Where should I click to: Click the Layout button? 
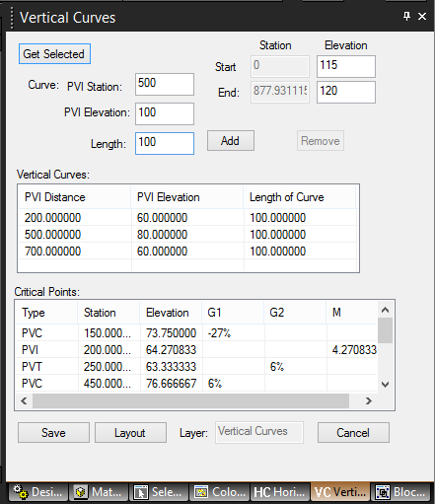point(130,433)
